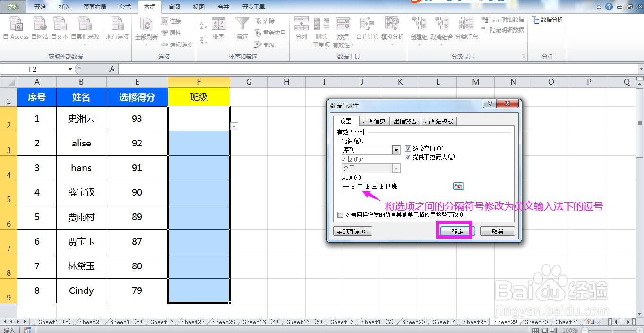Open the 允许 序列 dropdown
The image size is (644, 333).
396,150
